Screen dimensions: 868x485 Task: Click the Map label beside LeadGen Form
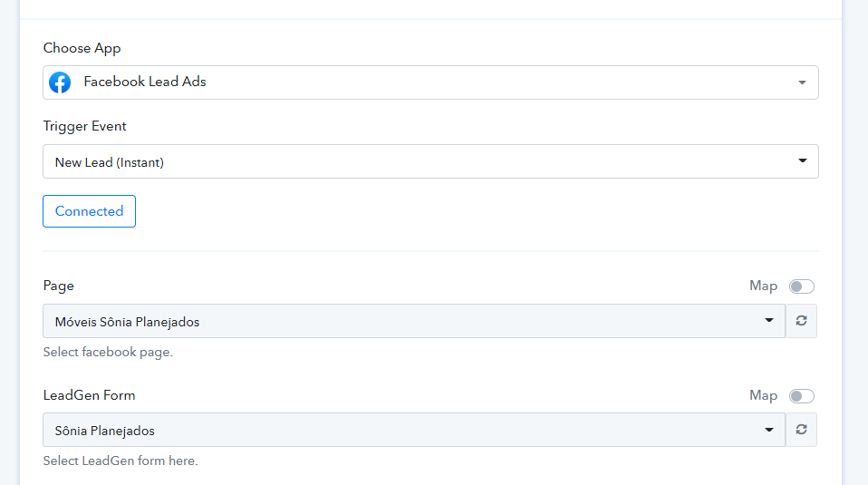(764, 395)
